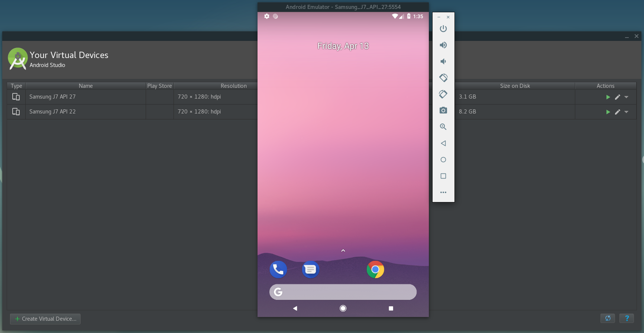Lower volume with emulator volume down icon
The width and height of the screenshot is (644, 333).
pos(443,61)
